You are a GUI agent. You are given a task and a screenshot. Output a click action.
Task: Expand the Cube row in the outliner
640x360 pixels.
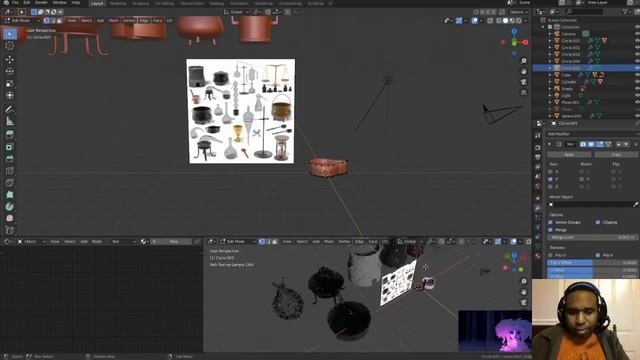coord(550,75)
